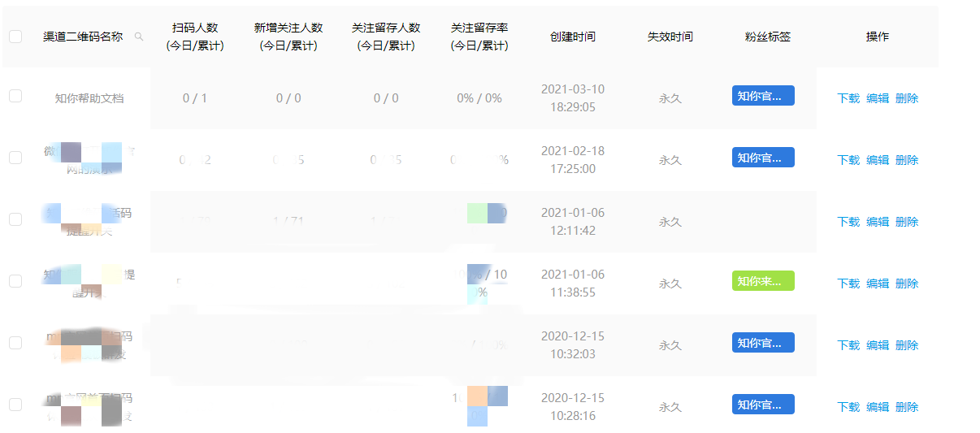Select the checkbox of the row created 2021-02-18
Screen dimensions: 980x433
pos(15,158)
